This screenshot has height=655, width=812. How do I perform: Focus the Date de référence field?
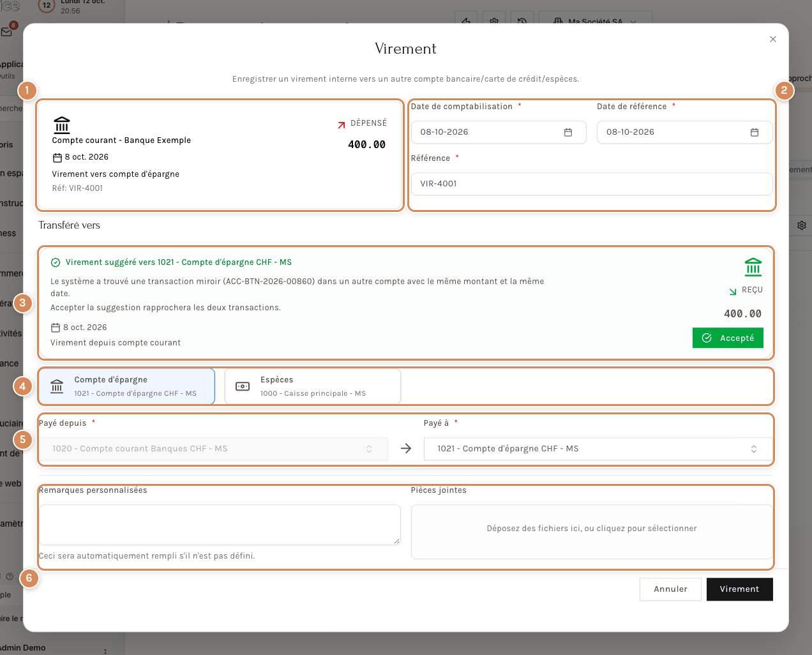[685, 132]
